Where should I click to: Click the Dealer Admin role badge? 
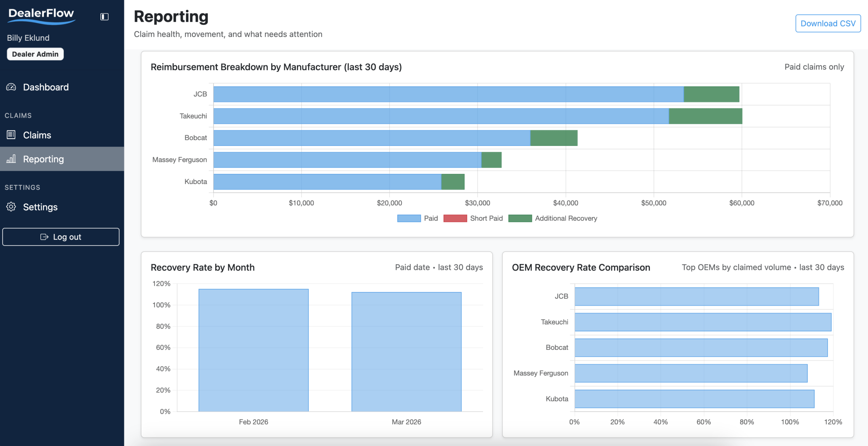tap(35, 54)
